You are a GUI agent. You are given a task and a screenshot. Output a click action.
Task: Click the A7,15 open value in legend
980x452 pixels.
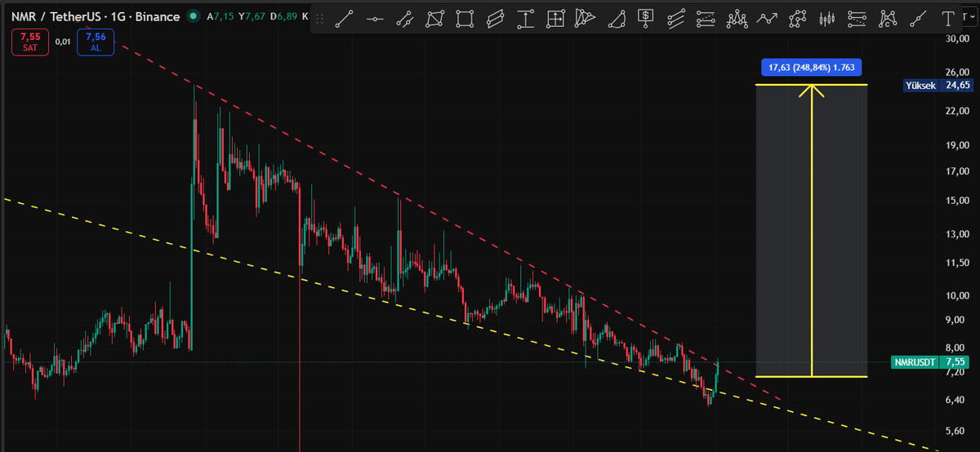coord(220,16)
